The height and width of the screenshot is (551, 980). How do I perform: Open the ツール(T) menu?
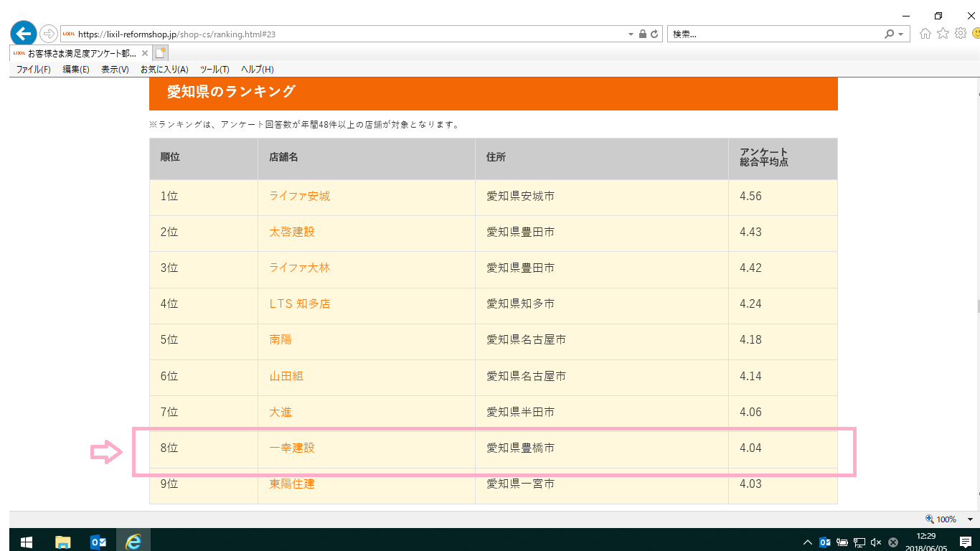[214, 70]
